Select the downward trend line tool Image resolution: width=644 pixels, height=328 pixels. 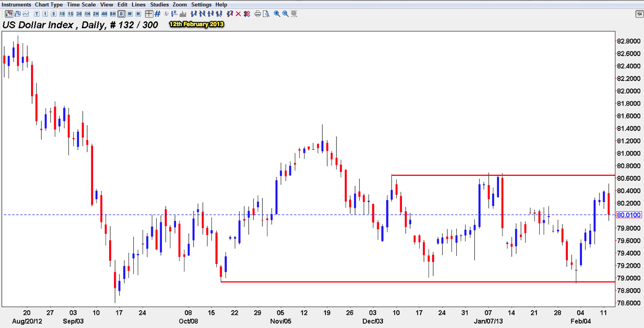[x=202, y=14]
